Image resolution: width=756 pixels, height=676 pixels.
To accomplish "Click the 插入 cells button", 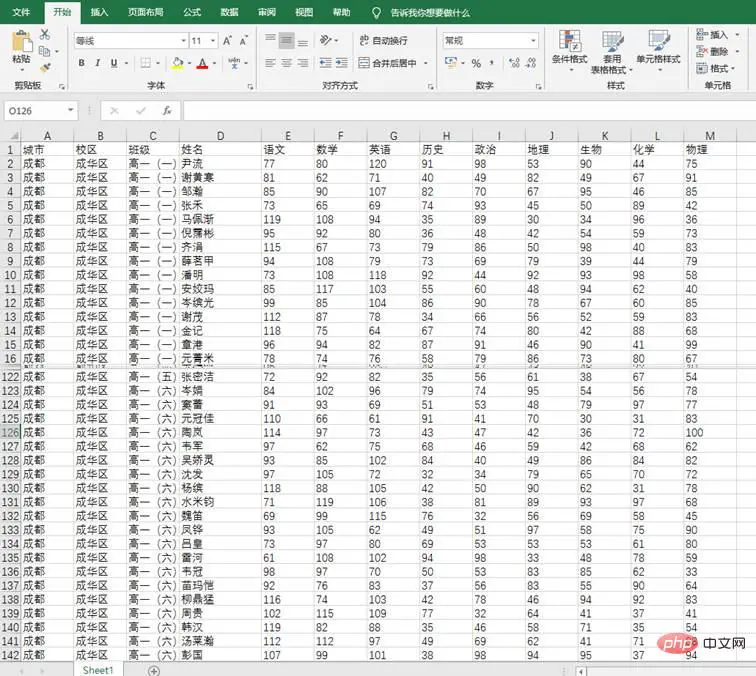I will point(713,34).
